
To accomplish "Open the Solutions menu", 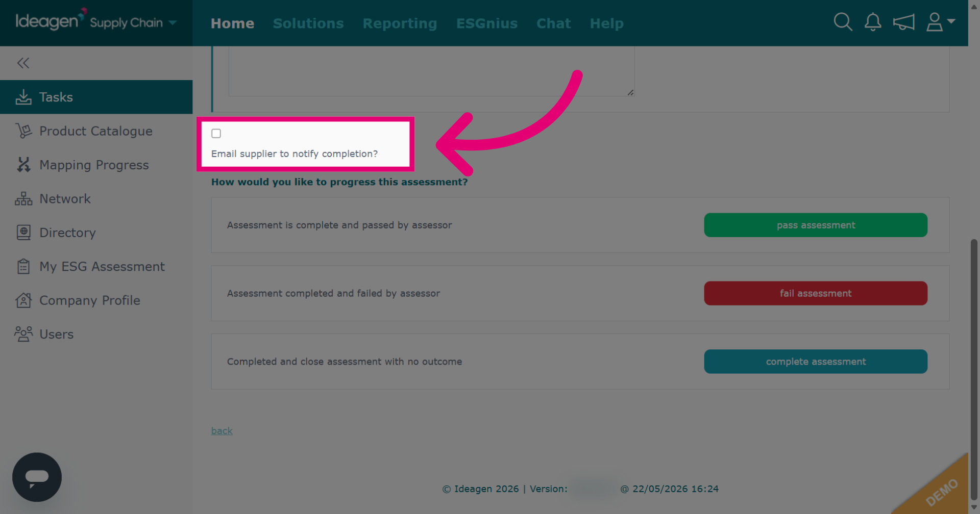I will tap(308, 23).
